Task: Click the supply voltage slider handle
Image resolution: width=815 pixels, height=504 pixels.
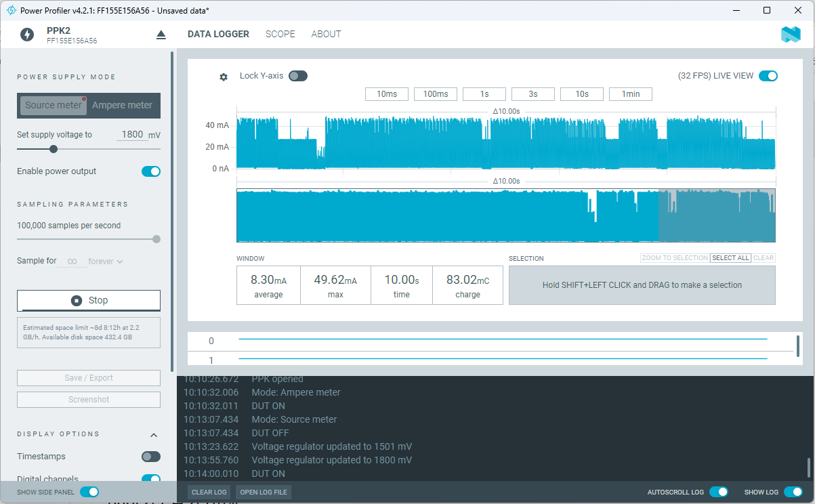Action: click(54, 149)
